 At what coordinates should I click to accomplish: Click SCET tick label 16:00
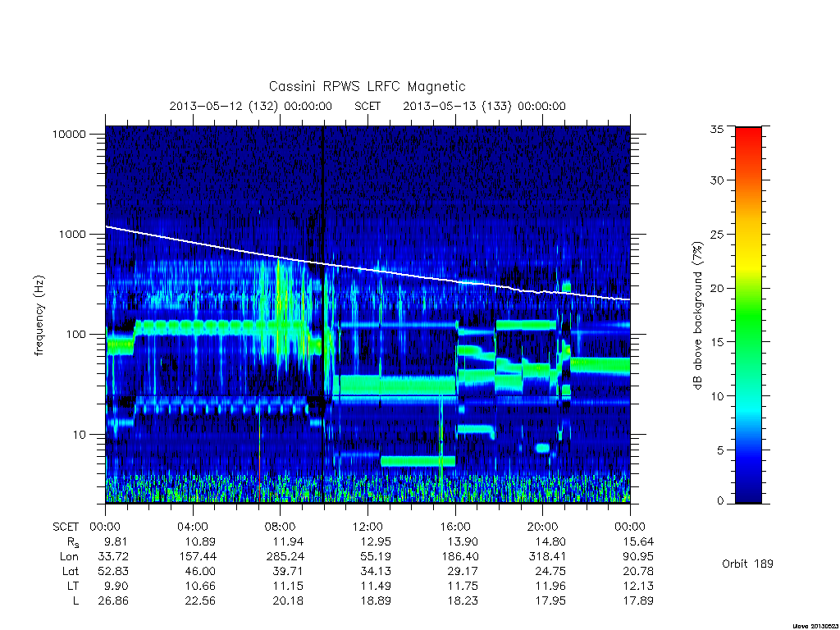[x=454, y=527]
